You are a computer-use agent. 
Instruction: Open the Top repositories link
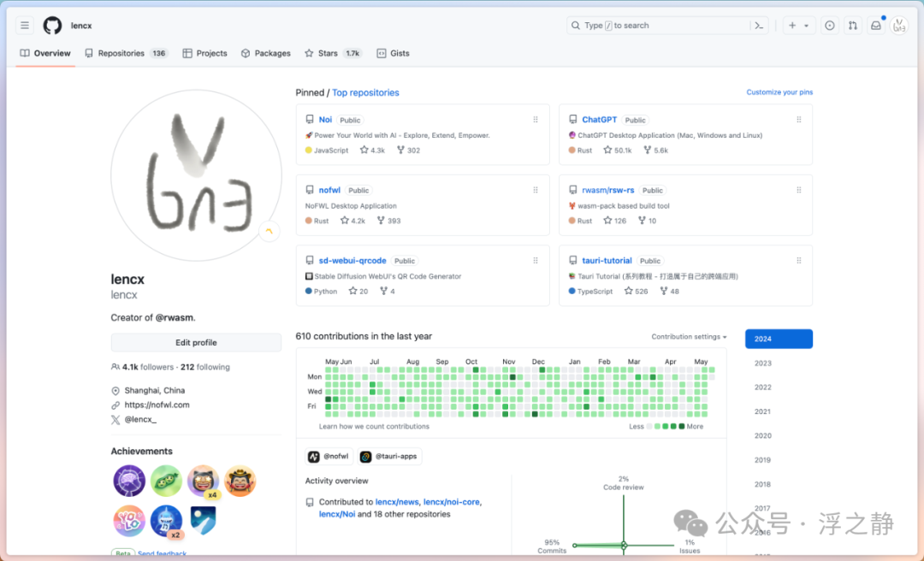[x=365, y=92]
